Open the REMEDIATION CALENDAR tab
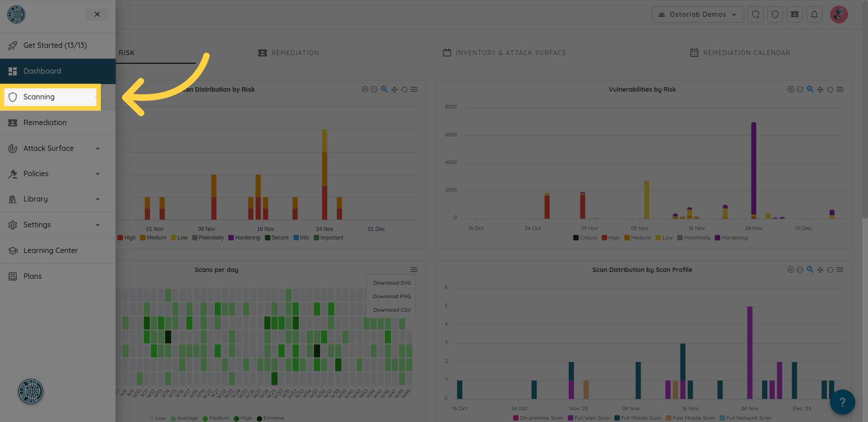 740,53
